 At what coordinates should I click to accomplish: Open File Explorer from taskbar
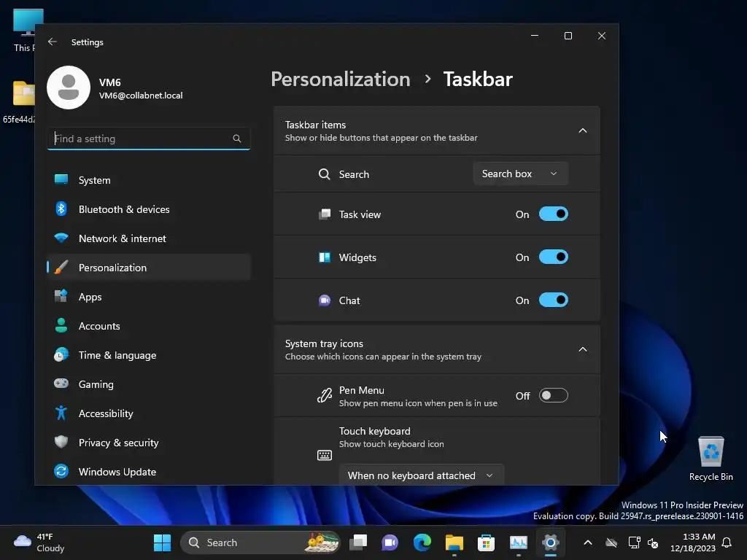(454, 542)
